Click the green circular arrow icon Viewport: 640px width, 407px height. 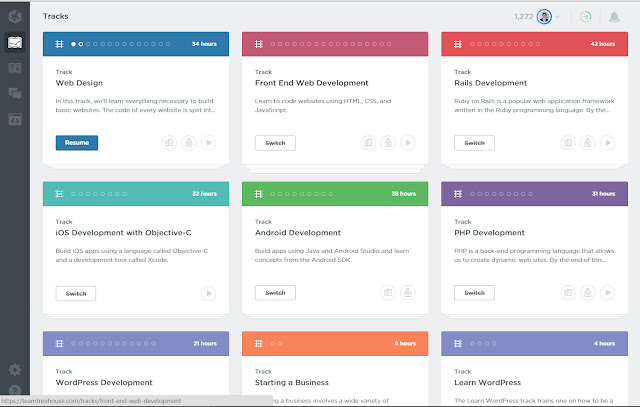[586, 17]
